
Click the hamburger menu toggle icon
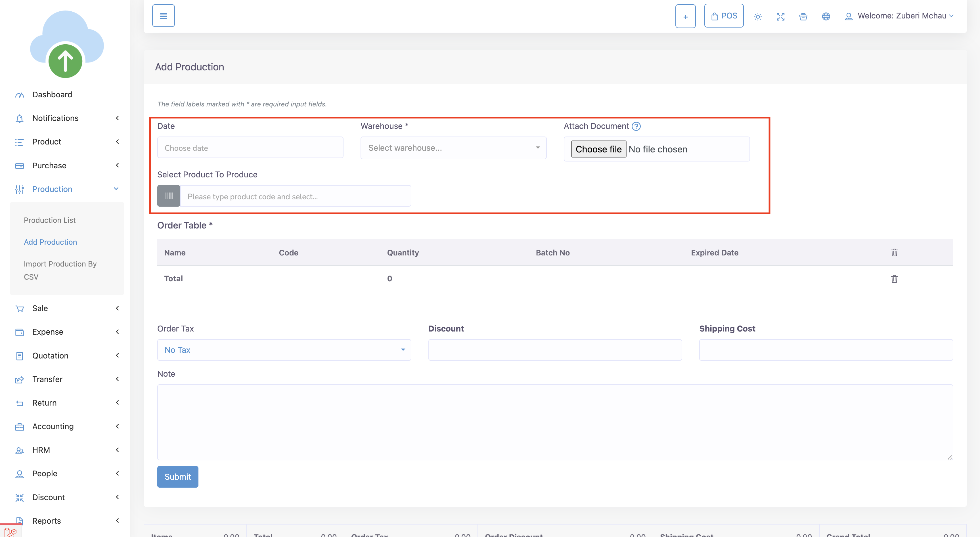point(163,16)
